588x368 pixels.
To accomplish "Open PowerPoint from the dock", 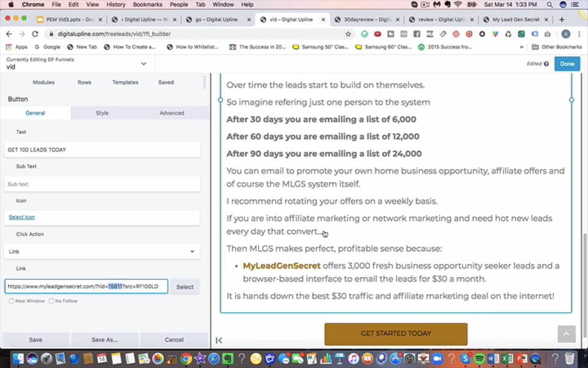I will tap(521, 359).
